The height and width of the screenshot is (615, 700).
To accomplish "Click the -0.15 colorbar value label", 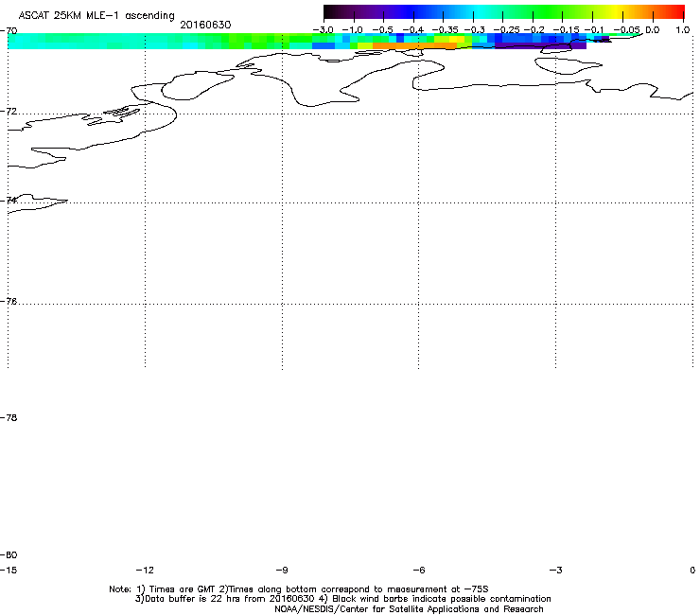I will coord(566,30).
